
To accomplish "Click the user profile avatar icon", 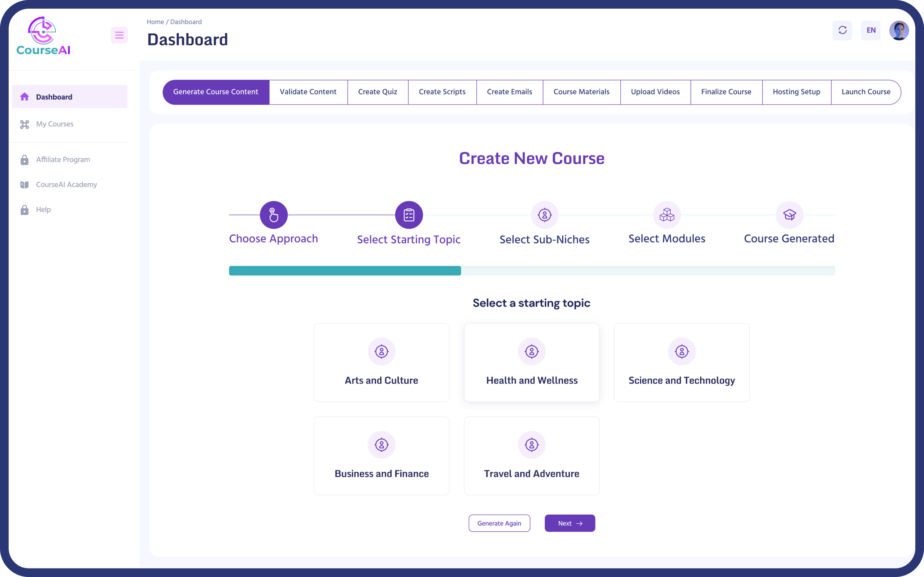I will (x=900, y=30).
